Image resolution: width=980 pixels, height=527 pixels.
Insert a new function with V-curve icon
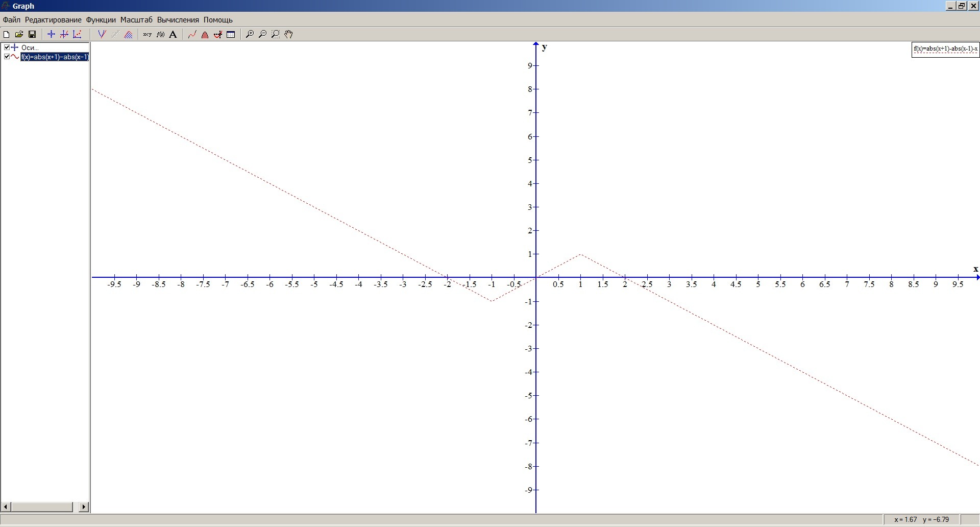coord(102,34)
